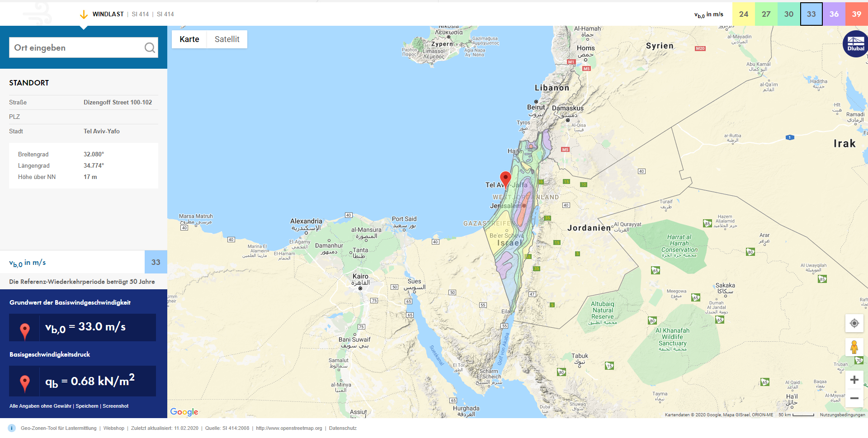Click the Tel Aviv-Yafo city value
The height and width of the screenshot is (438, 868).
(102, 131)
